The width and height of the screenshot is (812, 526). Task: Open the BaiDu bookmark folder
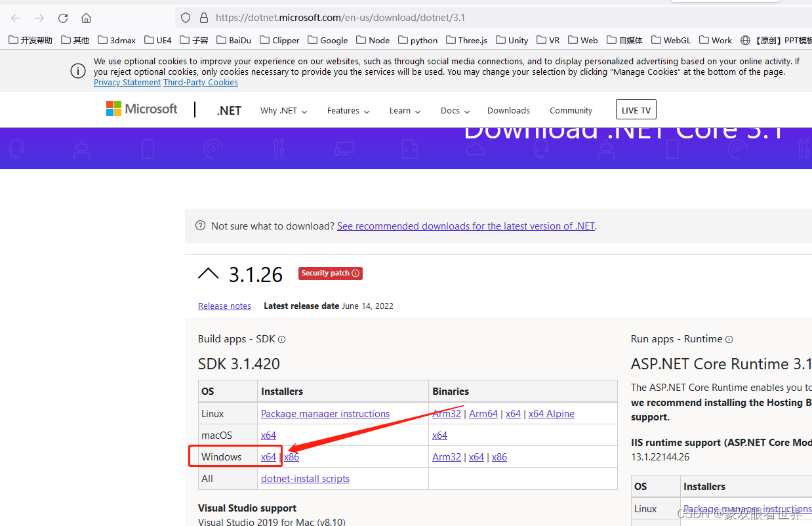(233, 40)
